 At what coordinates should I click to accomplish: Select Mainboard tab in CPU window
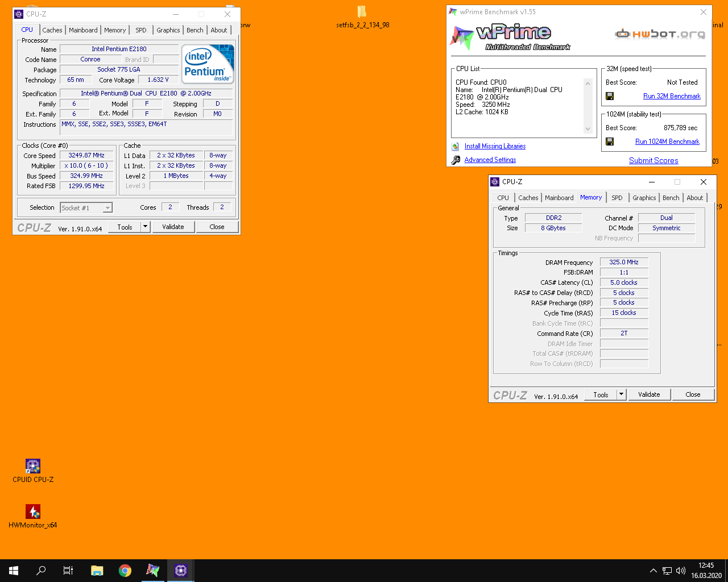click(x=83, y=30)
